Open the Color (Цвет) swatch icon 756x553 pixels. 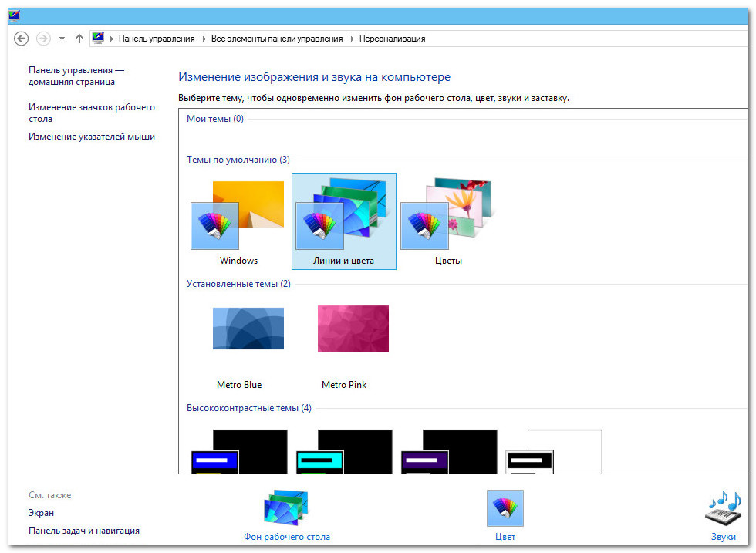[x=505, y=509]
